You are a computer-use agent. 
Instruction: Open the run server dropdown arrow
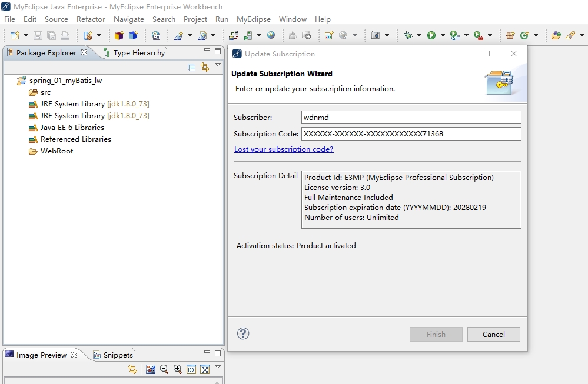click(x=259, y=36)
